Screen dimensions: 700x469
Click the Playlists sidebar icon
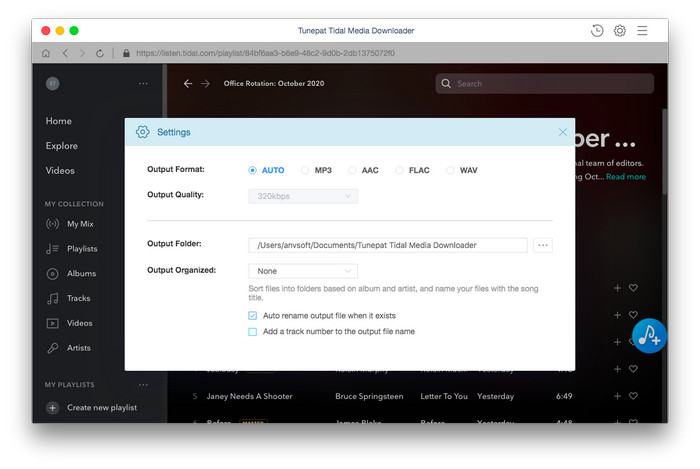[x=52, y=249]
